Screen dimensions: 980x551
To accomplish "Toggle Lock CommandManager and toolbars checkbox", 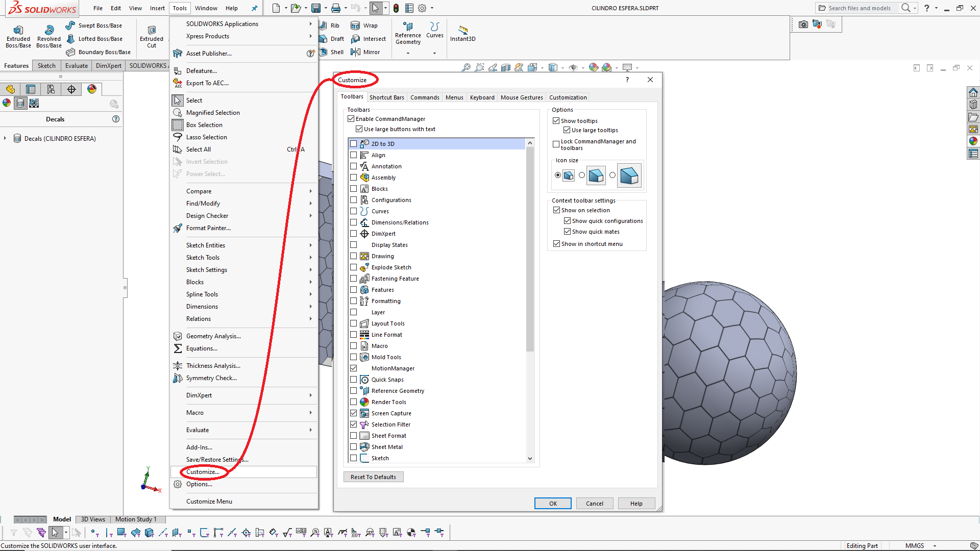I will (x=556, y=144).
